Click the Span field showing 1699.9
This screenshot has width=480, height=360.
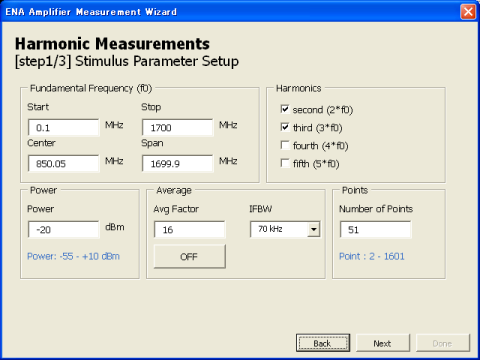(177, 164)
